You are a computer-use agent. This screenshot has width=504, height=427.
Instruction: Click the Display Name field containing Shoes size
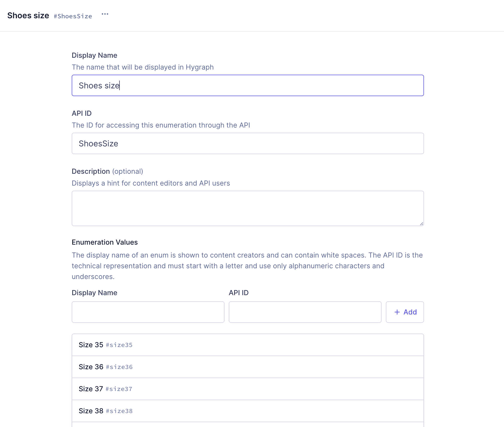pyautogui.click(x=247, y=85)
